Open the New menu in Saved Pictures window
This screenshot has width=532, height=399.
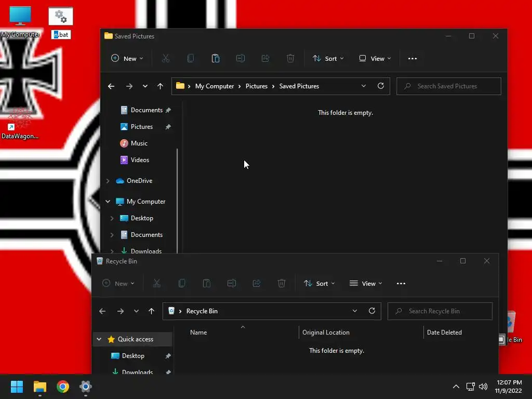point(127,58)
